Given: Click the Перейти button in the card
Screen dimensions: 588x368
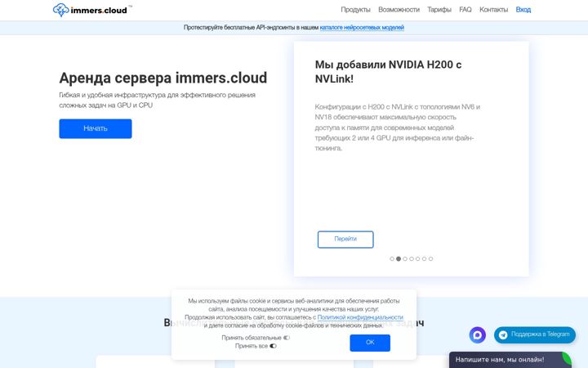Looking at the screenshot, I should (x=345, y=239).
